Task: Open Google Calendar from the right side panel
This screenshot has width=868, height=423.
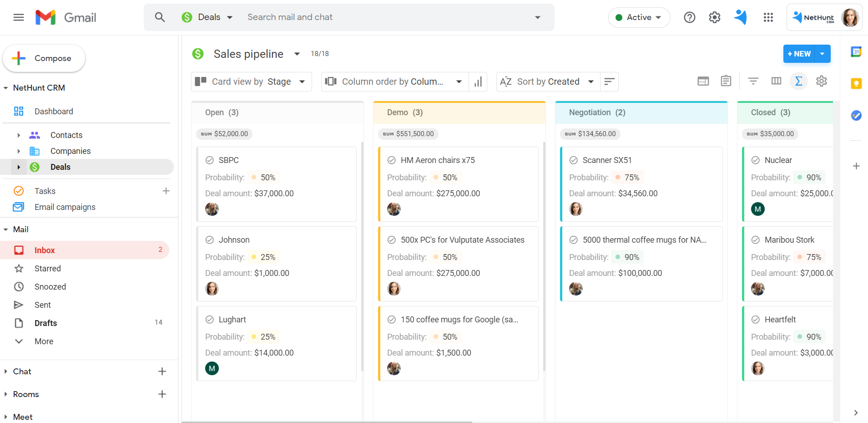Action: 857,52
